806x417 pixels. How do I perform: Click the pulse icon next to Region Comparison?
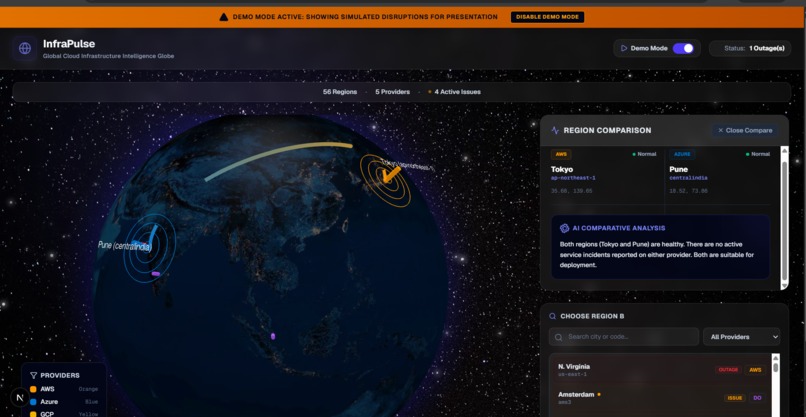pos(555,131)
